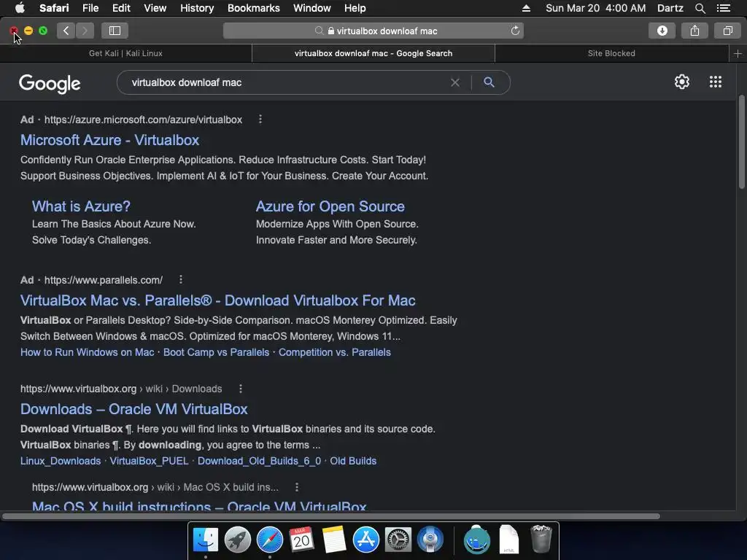
Task: Open Calendar icon in the Dock
Action: click(301, 540)
